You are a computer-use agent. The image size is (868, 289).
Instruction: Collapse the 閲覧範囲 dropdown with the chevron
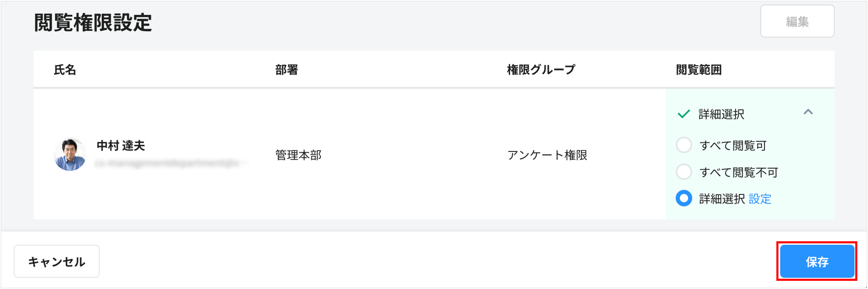808,112
